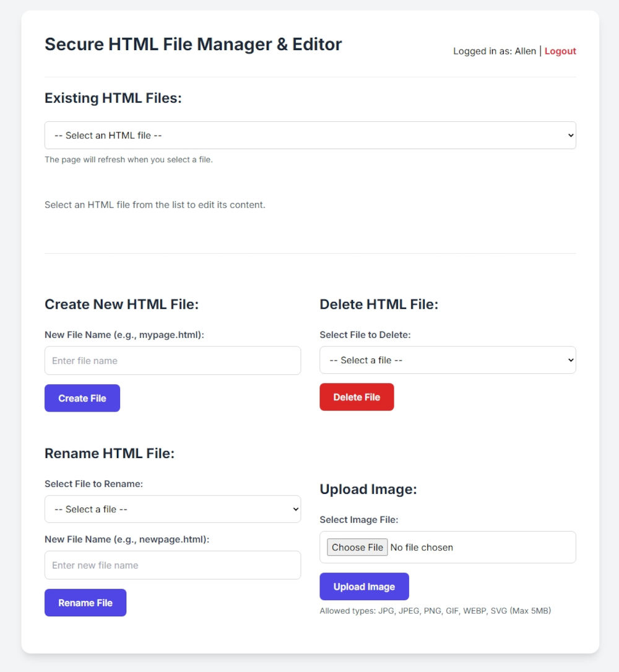Open the Existing HTML Files dropdown
The image size is (619, 672).
309,135
